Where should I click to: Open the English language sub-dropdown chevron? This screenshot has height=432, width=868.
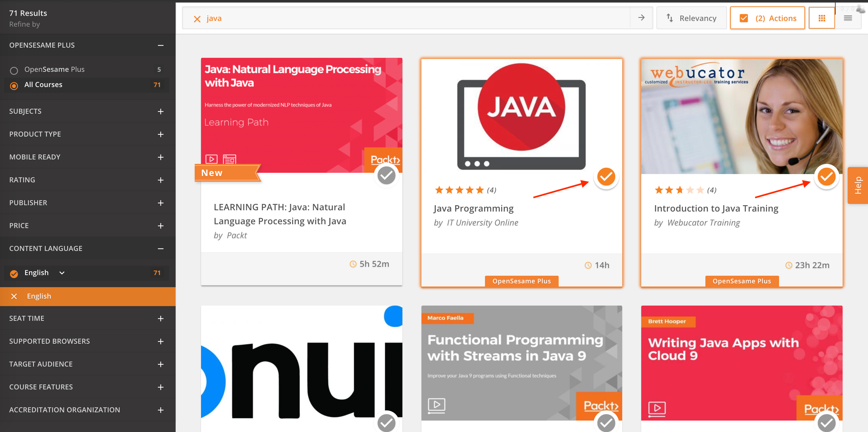click(x=62, y=273)
